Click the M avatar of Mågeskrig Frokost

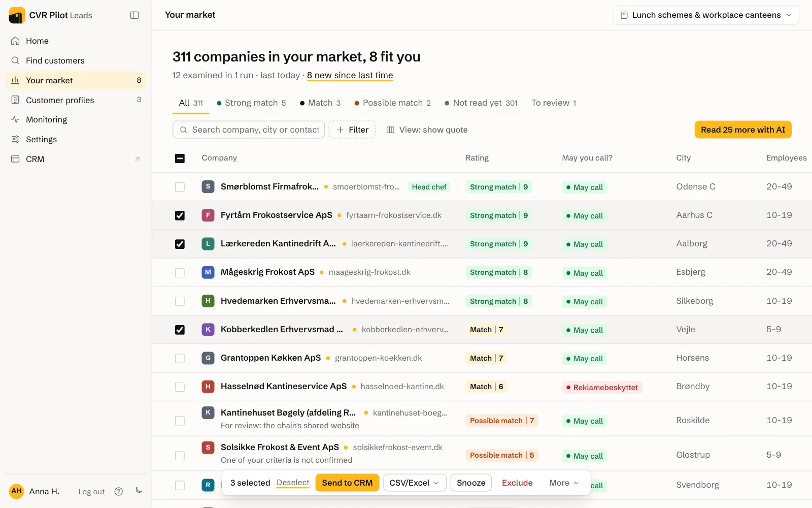click(208, 272)
